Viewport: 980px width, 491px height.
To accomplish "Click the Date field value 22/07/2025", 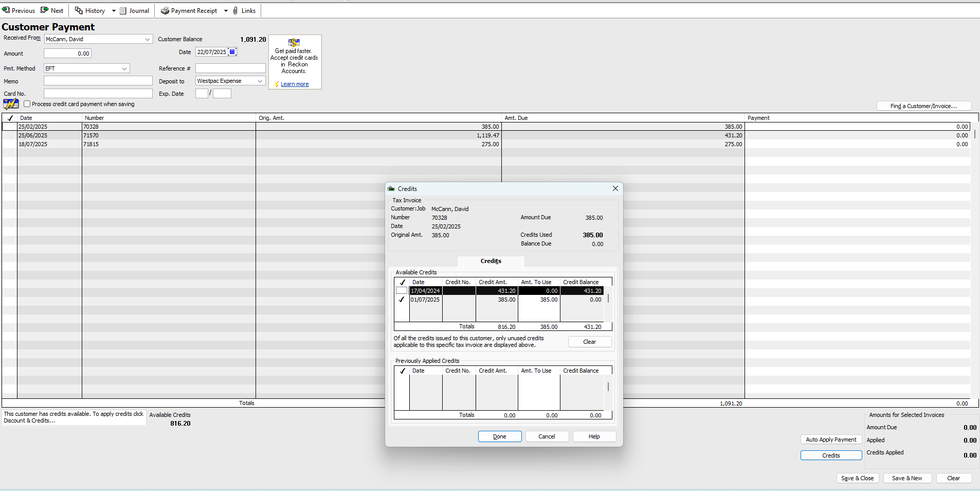I will tap(212, 52).
